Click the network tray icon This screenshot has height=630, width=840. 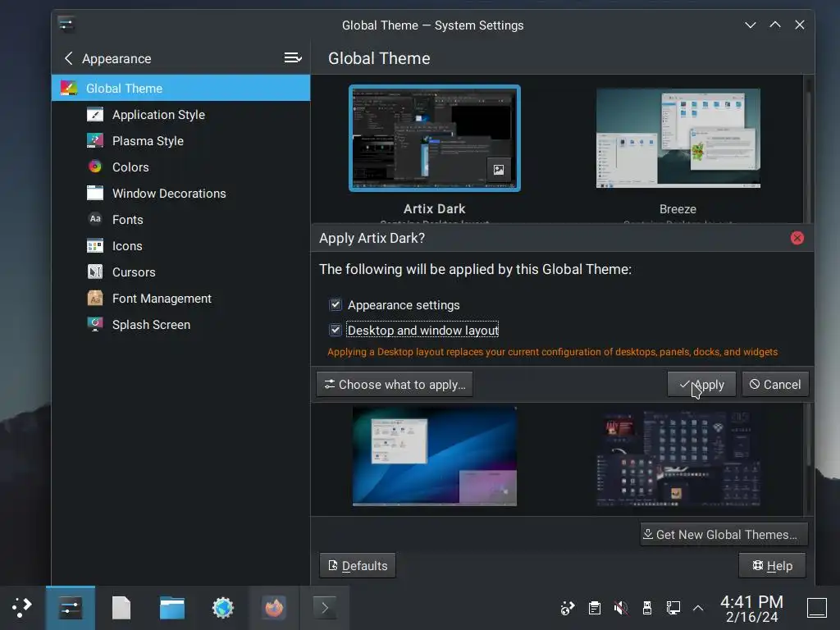(x=673, y=608)
